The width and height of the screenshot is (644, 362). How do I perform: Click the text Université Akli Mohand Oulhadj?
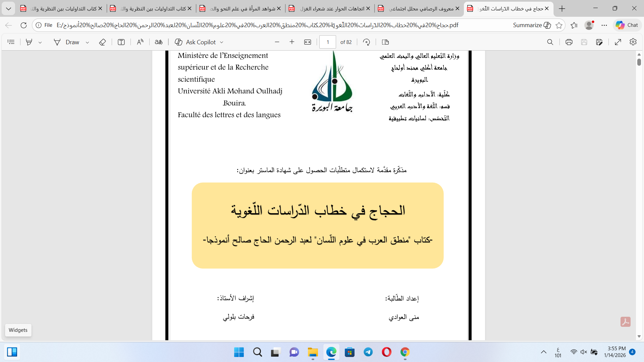[x=230, y=91]
